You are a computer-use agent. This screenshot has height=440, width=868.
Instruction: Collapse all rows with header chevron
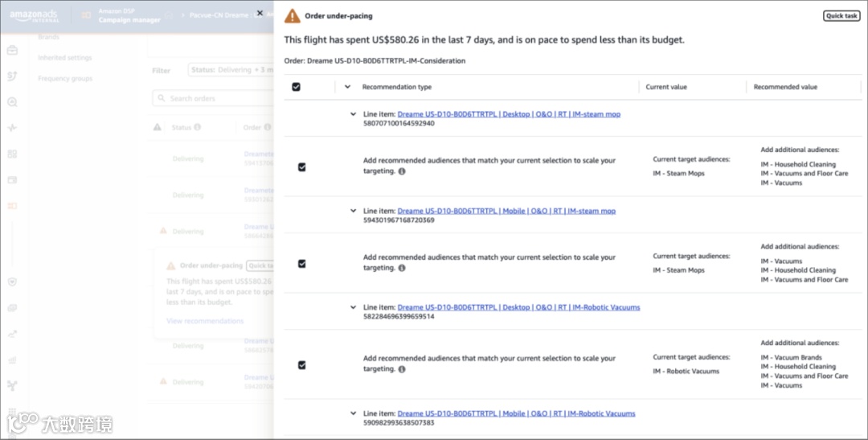[x=347, y=86]
